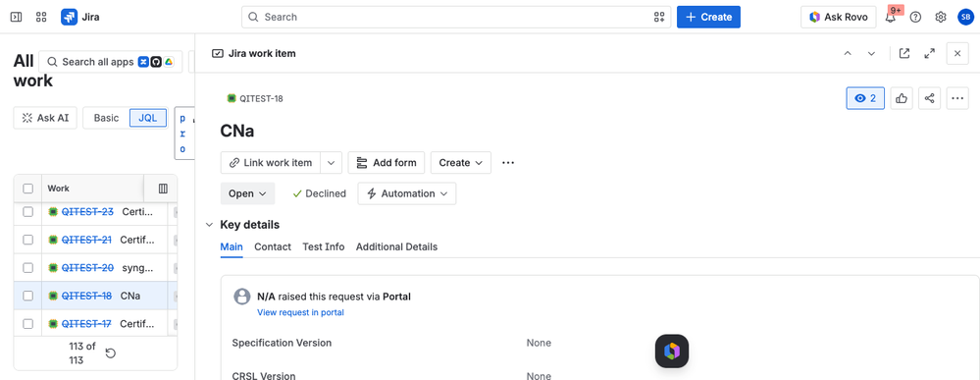Go to next work item arrow

point(871,54)
